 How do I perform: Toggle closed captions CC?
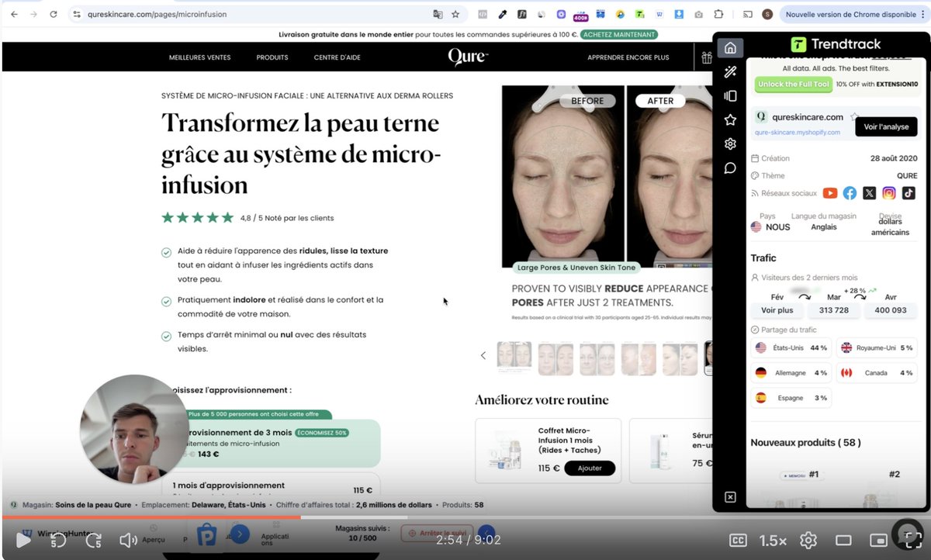739,541
